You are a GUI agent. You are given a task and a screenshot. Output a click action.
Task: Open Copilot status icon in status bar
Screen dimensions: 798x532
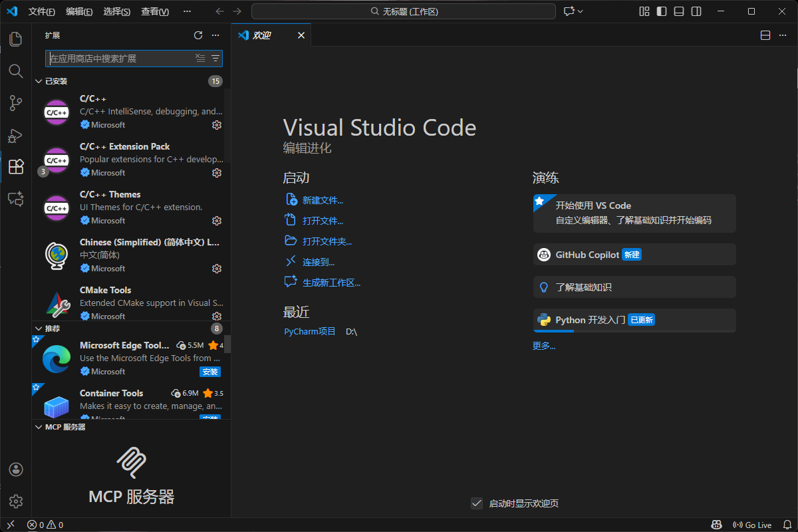(716, 525)
